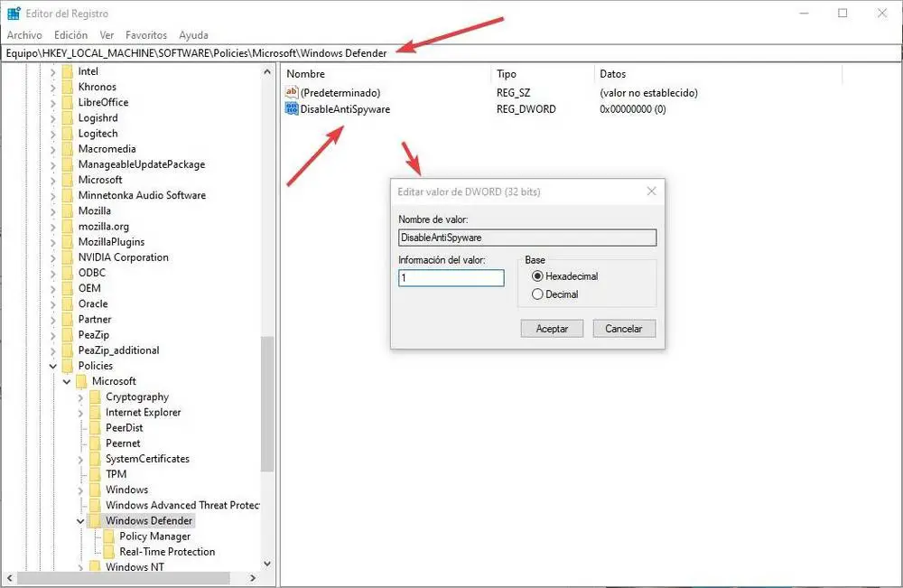The height and width of the screenshot is (588, 903).
Task: Click the 0x00000000 (0) data value
Action: (x=633, y=109)
